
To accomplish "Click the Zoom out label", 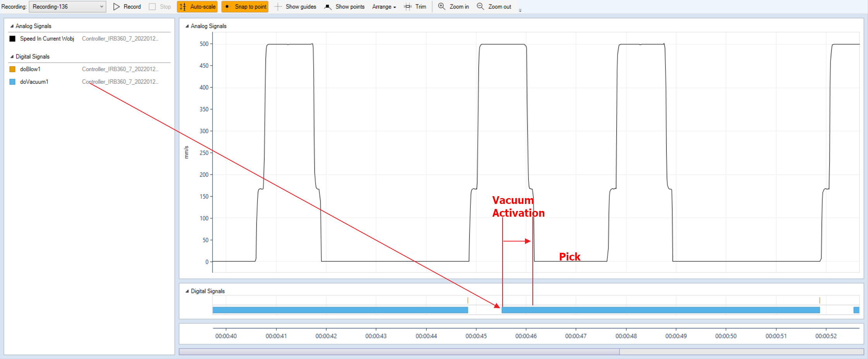I will pos(499,7).
